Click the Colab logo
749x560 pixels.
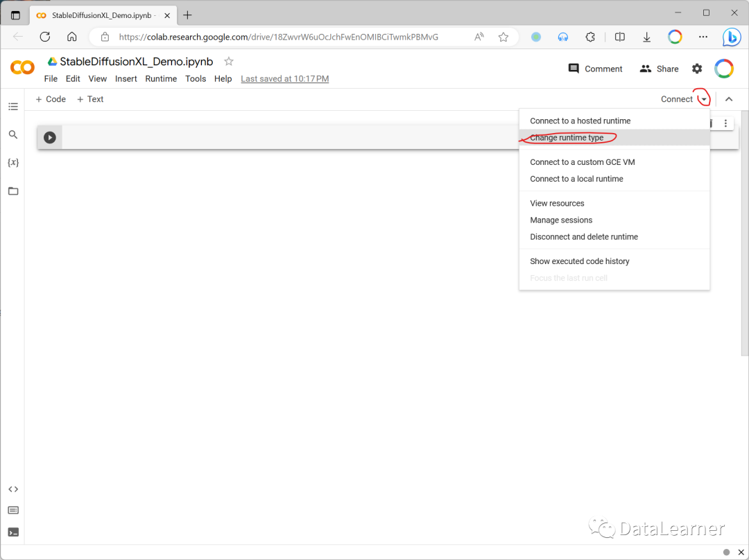coord(22,67)
